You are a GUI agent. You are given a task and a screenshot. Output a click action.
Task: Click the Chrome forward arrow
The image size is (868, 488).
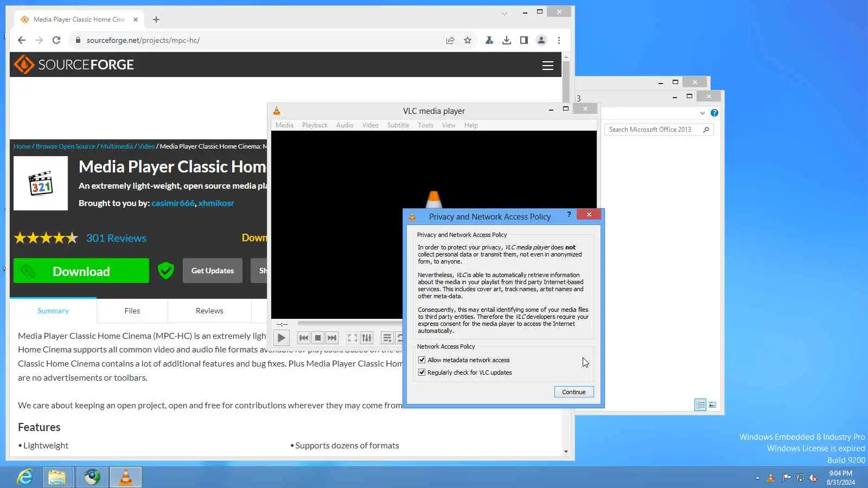[39, 40]
